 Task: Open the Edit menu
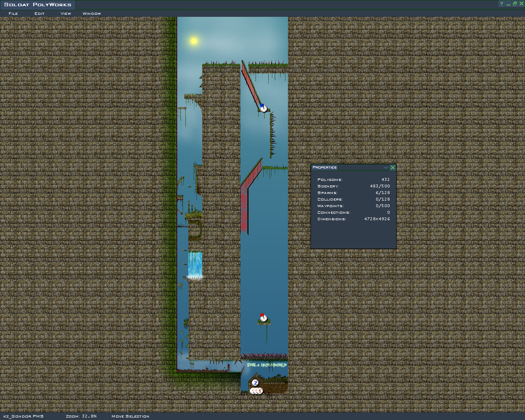click(39, 14)
